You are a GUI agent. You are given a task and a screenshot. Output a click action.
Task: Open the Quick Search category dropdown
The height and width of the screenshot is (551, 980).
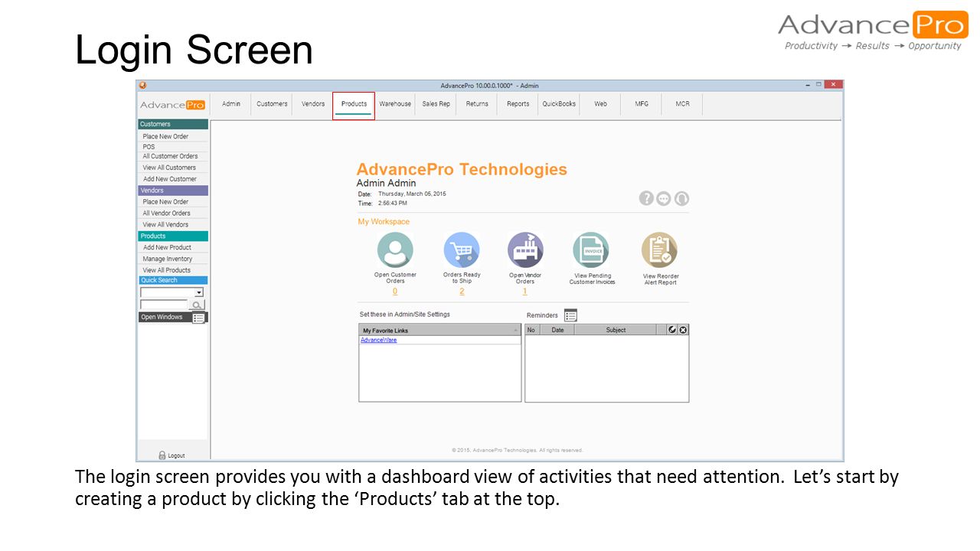199,292
